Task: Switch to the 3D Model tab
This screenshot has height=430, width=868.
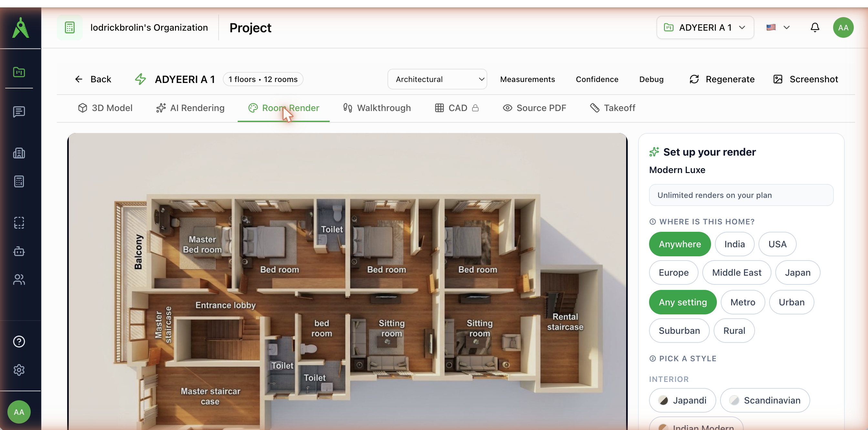Action: pos(105,108)
